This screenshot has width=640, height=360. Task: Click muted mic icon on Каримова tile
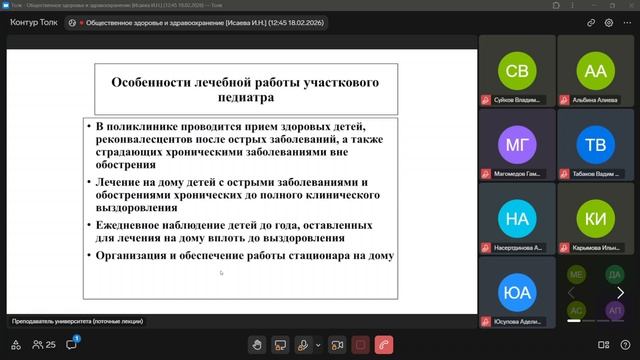pos(564,248)
